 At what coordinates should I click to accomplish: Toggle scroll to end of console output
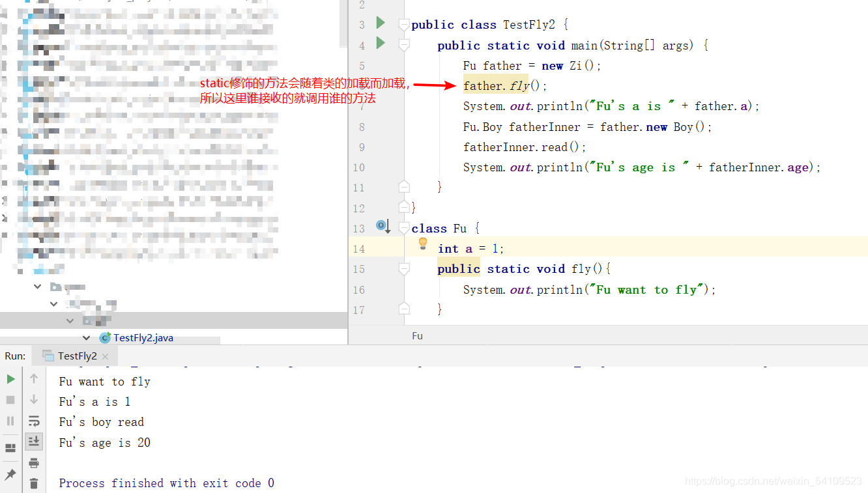34,442
